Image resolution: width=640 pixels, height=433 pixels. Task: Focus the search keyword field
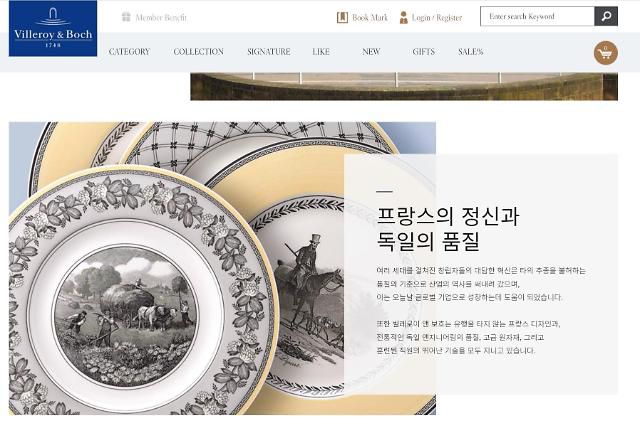coord(537,16)
